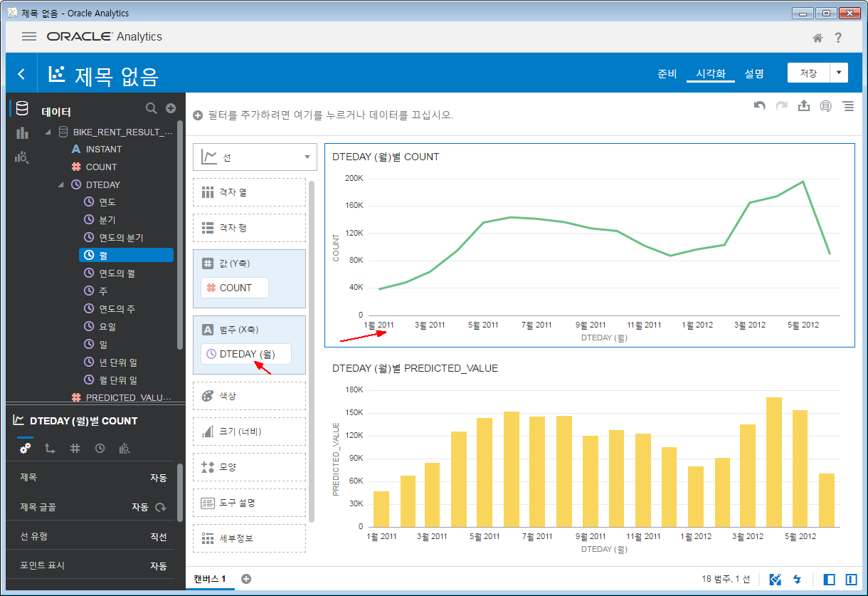Add data with the plus icon
868x596 pixels.
[171, 108]
